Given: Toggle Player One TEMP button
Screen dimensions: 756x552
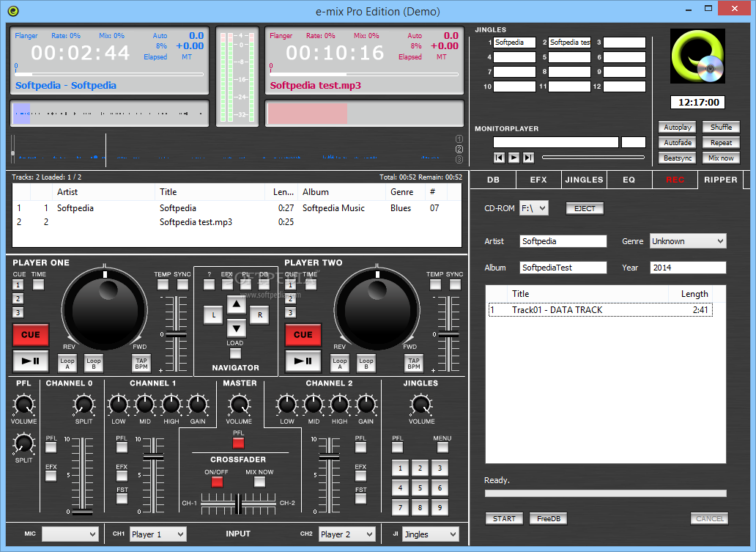Looking at the screenshot, I should click(x=163, y=284).
